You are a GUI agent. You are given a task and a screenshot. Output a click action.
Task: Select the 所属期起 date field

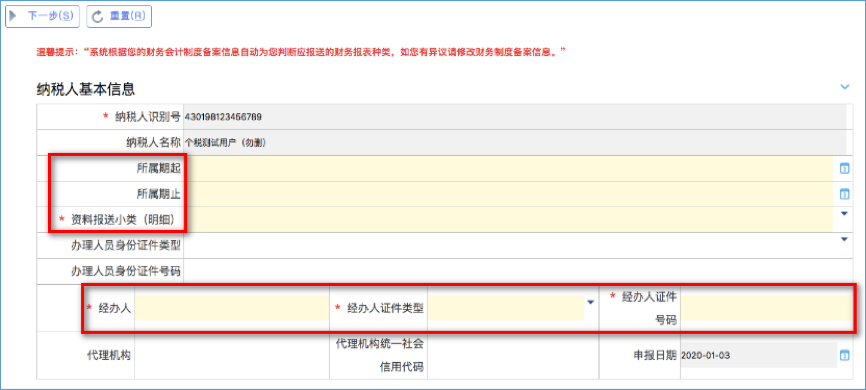pos(508,168)
